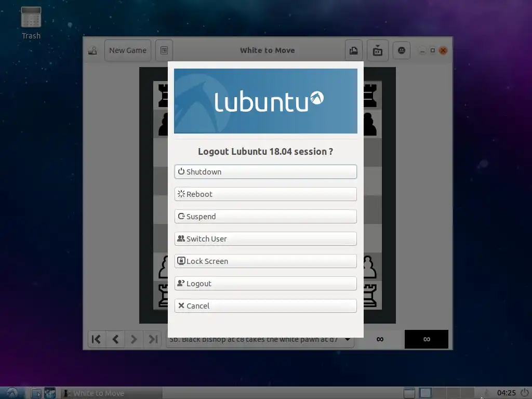Click the resign sad-face button
The image size is (532, 399).
402,50
